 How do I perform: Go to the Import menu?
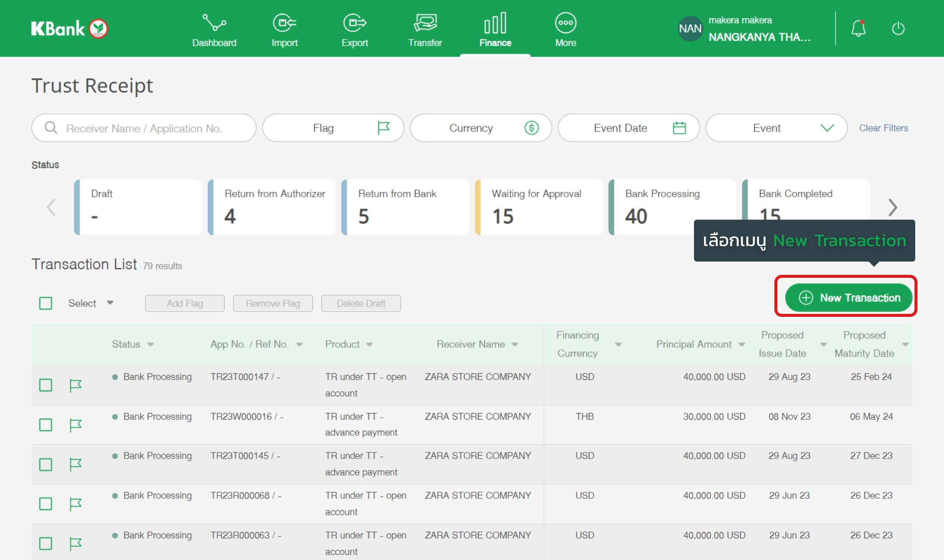point(284,29)
